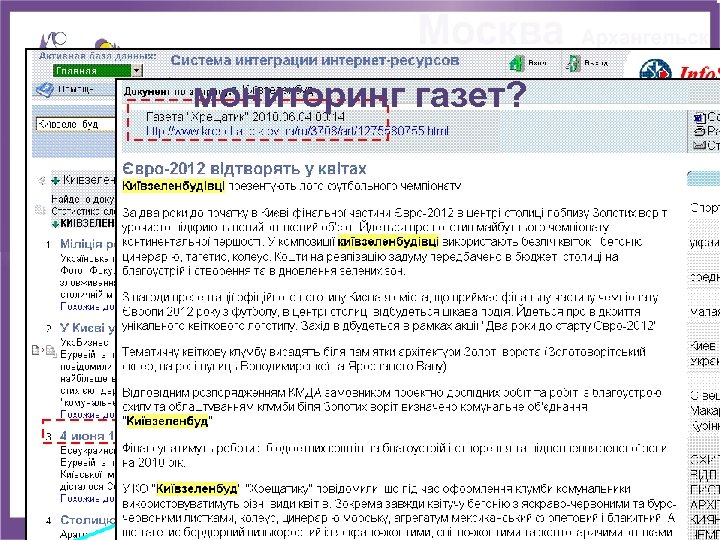Click the save document icon in the article window
This screenshot has height=540, width=720.
click(x=699, y=117)
